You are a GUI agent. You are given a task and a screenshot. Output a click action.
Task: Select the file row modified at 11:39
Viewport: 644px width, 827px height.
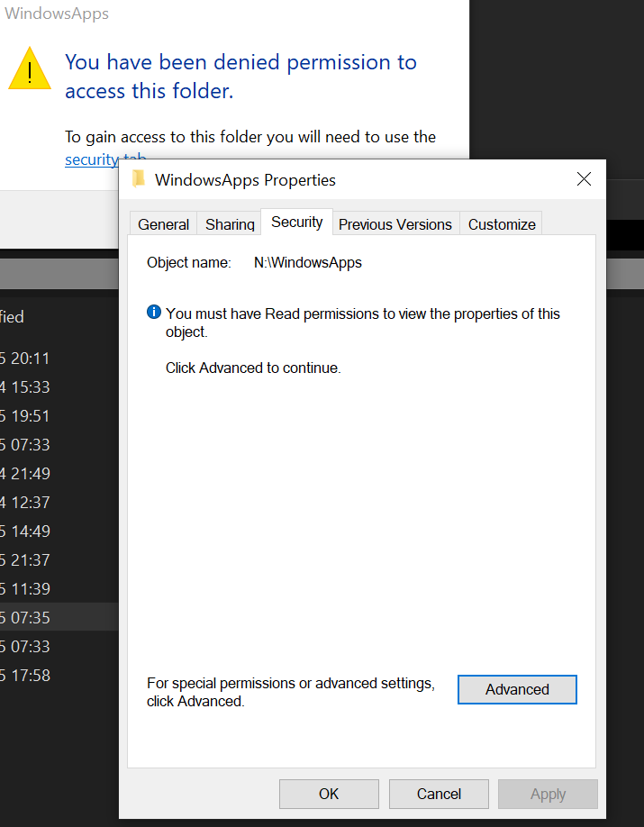point(59,588)
